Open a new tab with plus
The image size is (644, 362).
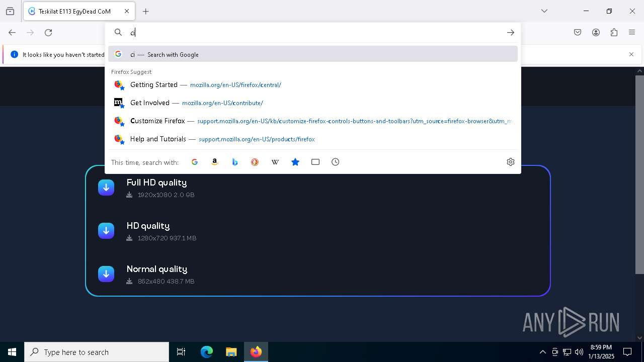146,11
